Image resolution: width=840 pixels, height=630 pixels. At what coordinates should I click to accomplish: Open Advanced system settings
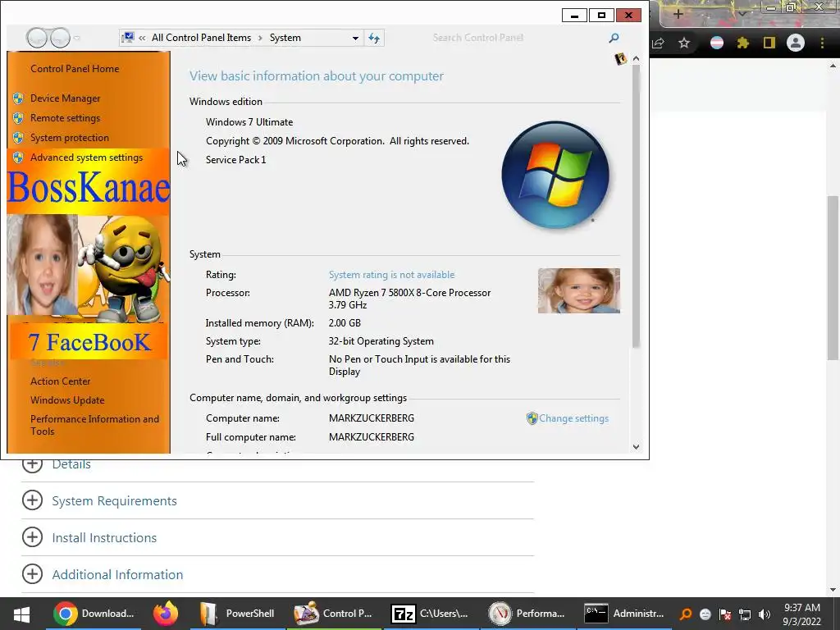[86, 157]
